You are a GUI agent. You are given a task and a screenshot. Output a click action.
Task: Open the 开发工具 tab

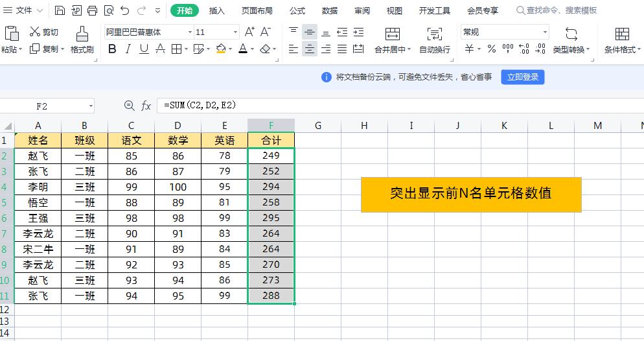(x=435, y=10)
